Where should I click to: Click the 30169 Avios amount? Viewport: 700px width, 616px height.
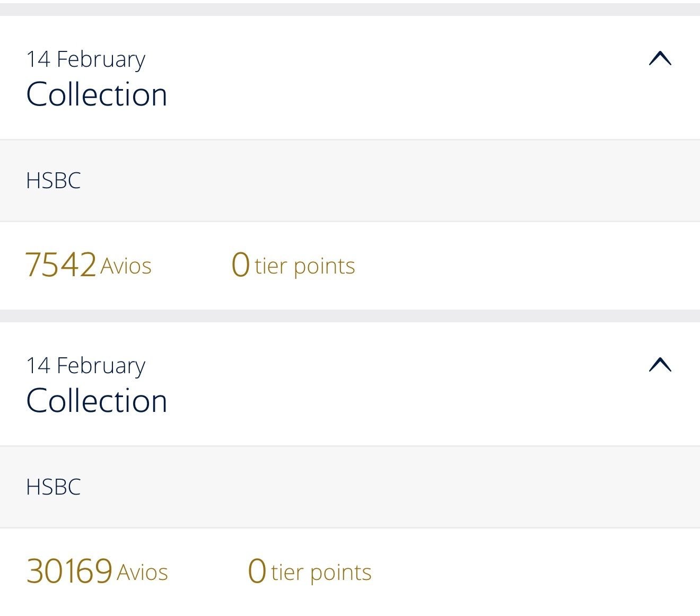(x=97, y=571)
